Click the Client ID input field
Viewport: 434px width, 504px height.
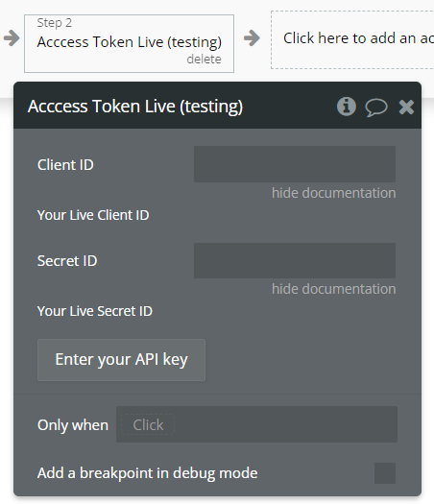tap(295, 164)
